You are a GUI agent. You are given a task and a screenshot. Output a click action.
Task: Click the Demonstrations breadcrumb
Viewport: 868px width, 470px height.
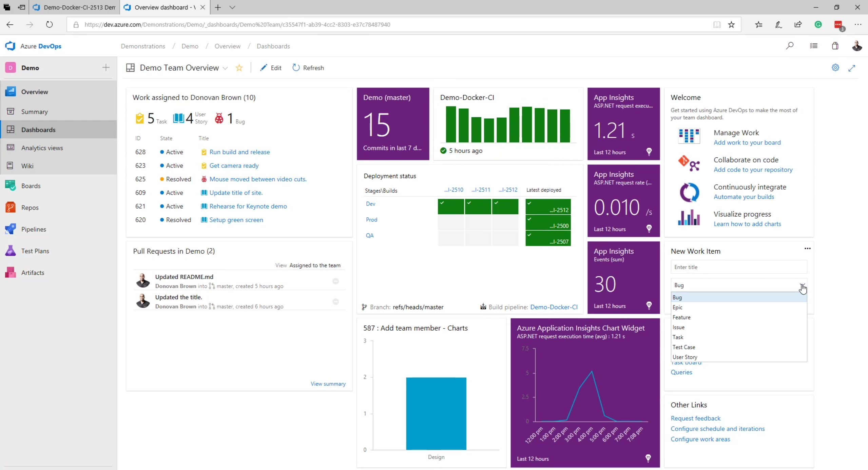pos(143,46)
